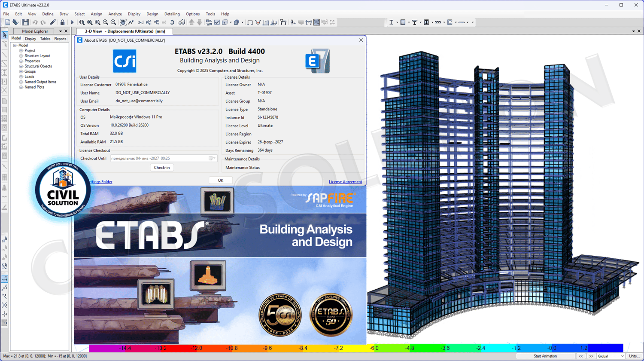Viewport: 644px width, 361px height.
Task: Click the composite beam T-shaped icon
Action: point(415,22)
